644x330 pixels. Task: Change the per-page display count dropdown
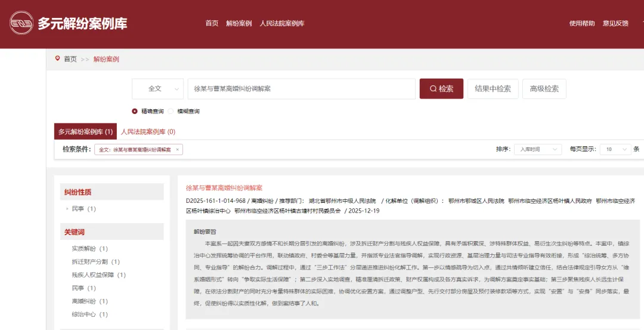(x=615, y=149)
